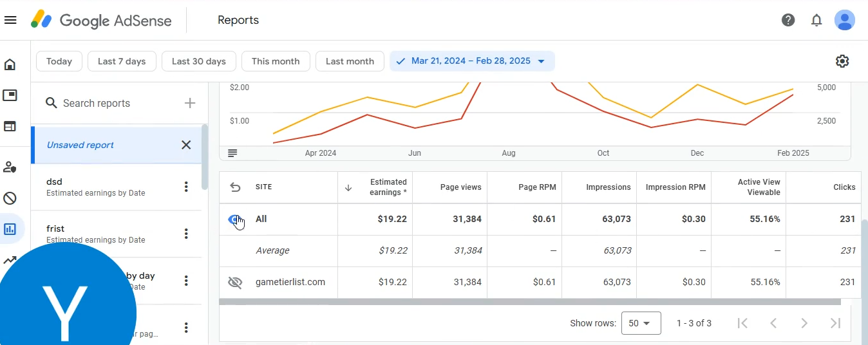Go to next table page

[804, 323]
